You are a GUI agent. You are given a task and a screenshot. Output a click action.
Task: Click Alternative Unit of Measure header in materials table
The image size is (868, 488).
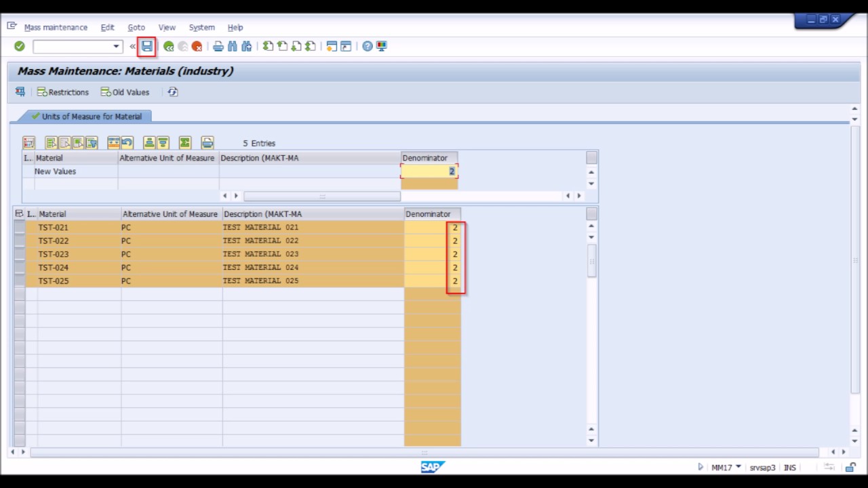pos(172,213)
